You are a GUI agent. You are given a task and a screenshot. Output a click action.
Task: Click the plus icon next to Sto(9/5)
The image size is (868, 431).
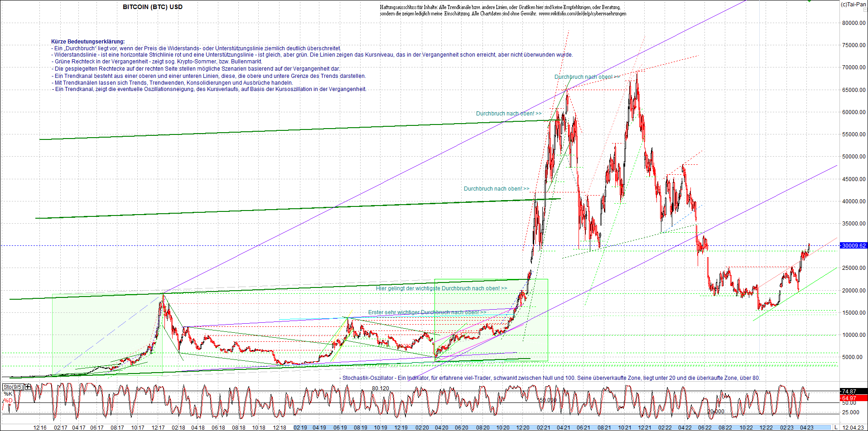coord(27,386)
